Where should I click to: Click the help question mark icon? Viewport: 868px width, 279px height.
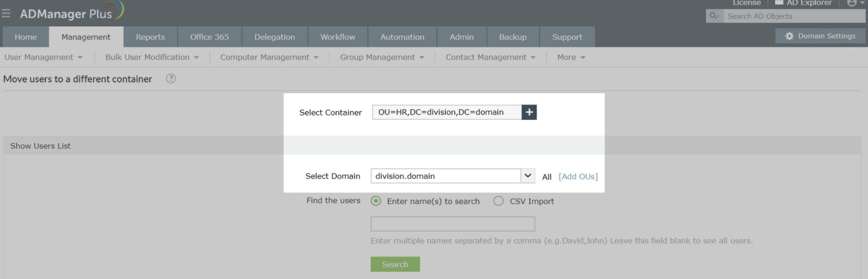tap(171, 79)
